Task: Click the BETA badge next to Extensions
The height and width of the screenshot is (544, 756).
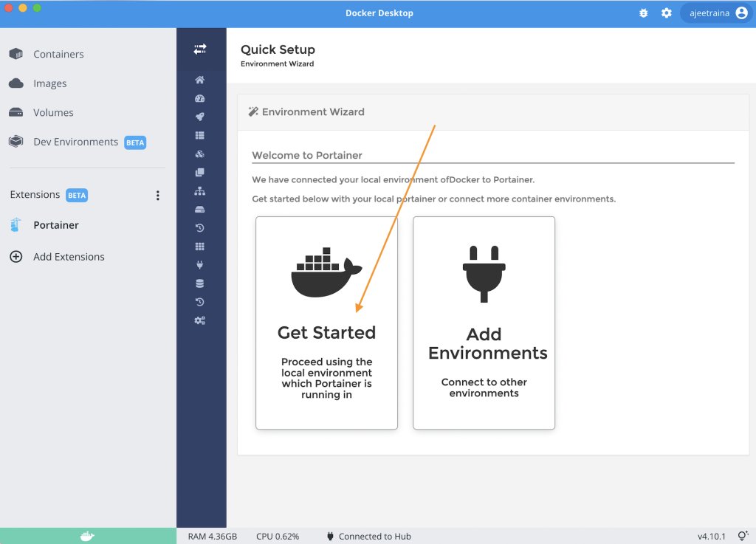Action: coord(77,195)
